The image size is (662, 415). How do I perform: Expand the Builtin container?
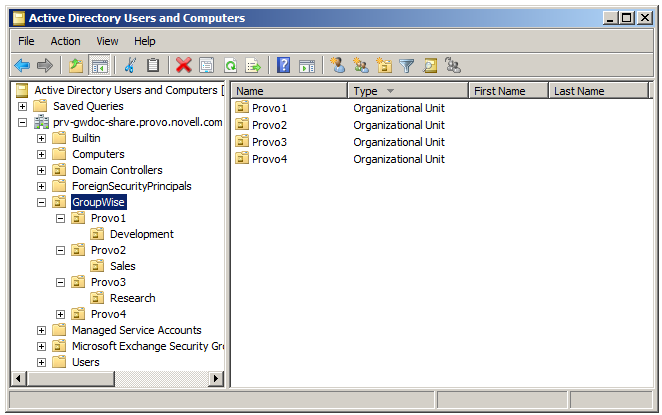click(41, 138)
